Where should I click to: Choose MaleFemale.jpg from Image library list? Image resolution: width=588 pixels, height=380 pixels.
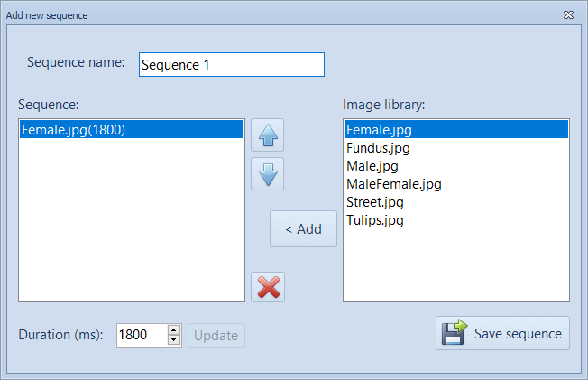tap(393, 184)
